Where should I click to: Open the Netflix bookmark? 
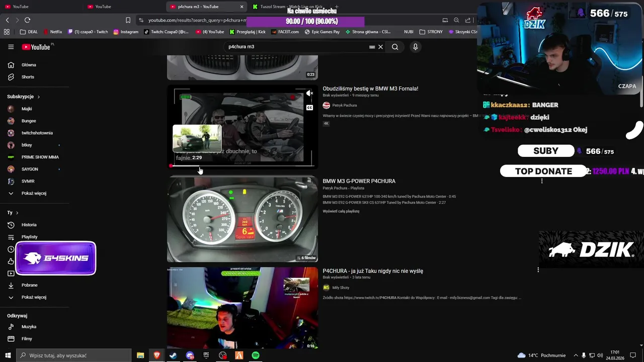tap(53, 32)
